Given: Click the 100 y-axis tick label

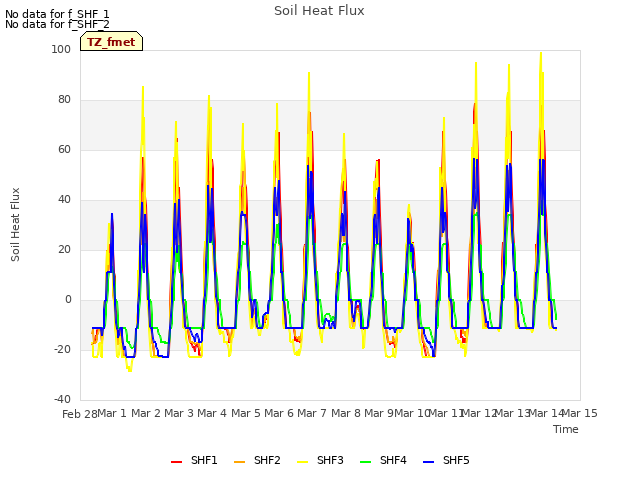Looking at the screenshot, I should coord(61,49).
